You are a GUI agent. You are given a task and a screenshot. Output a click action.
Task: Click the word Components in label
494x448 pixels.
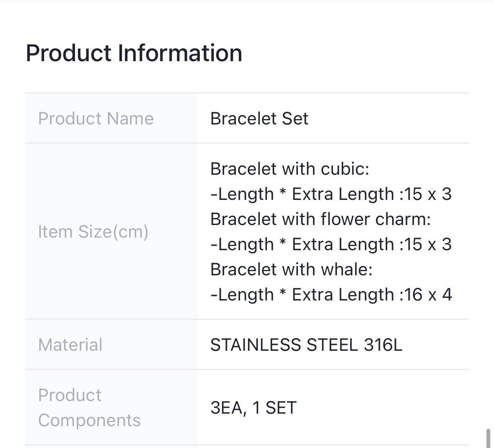pyautogui.click(x=89, y=420)
